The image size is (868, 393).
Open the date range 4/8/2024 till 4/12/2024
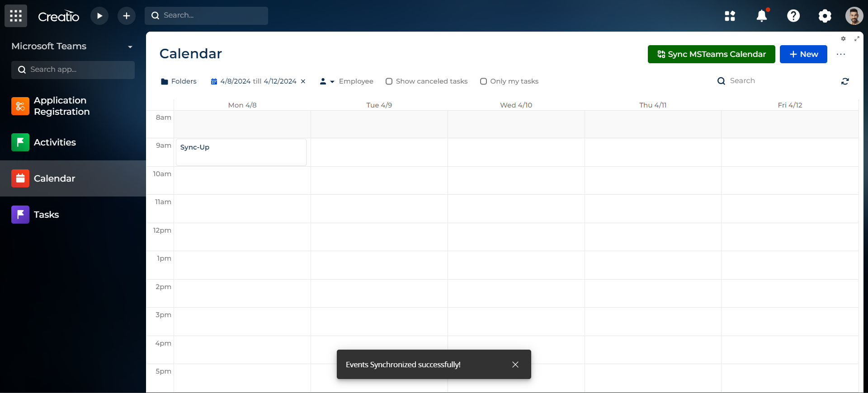click(254, 81)
